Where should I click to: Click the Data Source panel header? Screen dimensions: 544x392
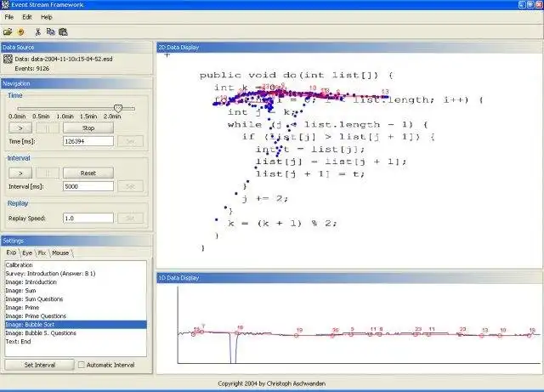pos(76,48)
